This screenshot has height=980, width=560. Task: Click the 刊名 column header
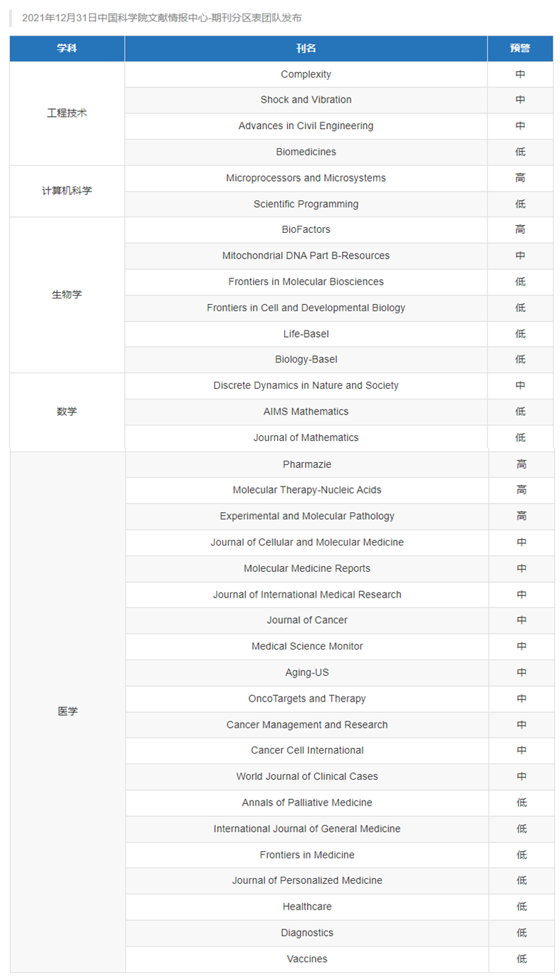tap(306, 48)
